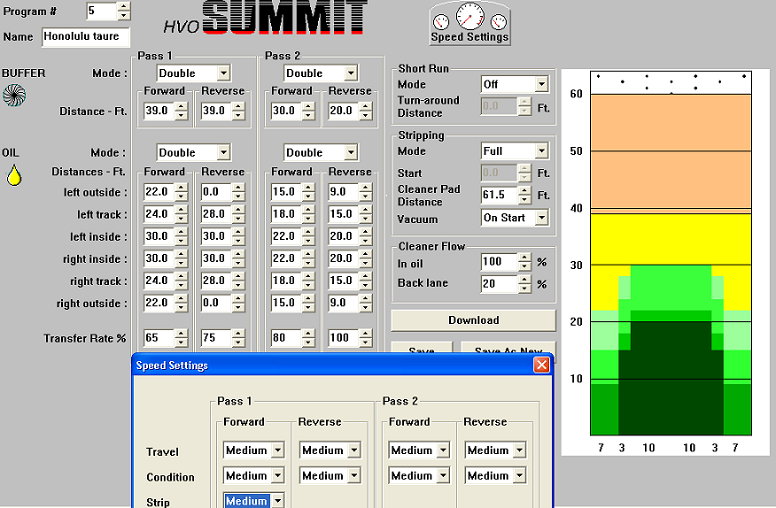Click the Cleaner Pad Distance field
The image size is (776, 508).
pyautogui.click(x=499, y=195)
